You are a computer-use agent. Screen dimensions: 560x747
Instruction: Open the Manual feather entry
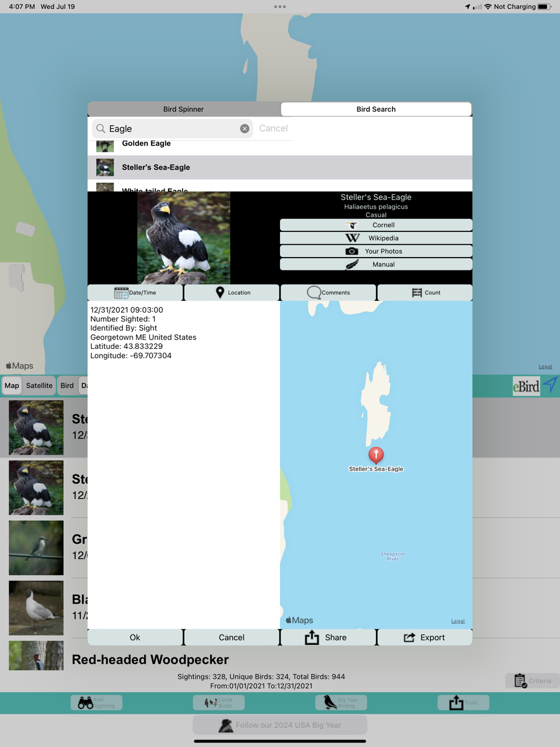376,264
